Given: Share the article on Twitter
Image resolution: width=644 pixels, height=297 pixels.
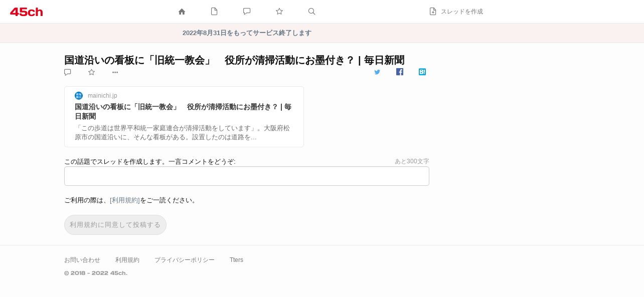Looking at the screenshot, I should (x=377, y=72).
